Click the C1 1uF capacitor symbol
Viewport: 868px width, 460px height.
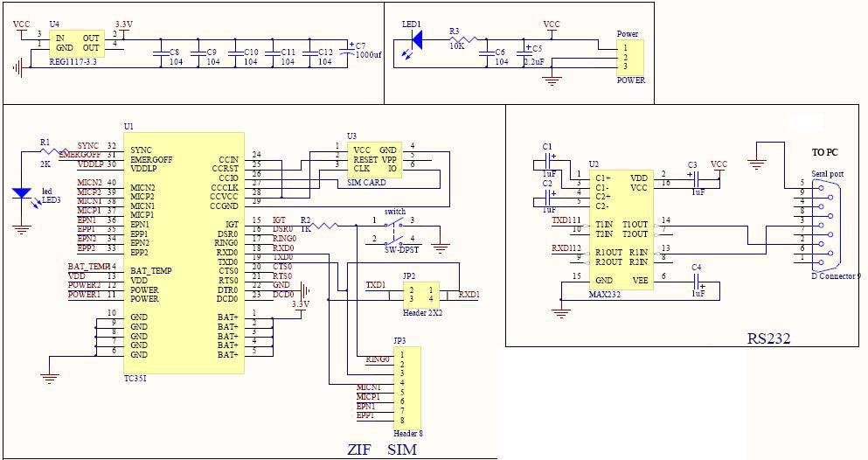[549, 159]
